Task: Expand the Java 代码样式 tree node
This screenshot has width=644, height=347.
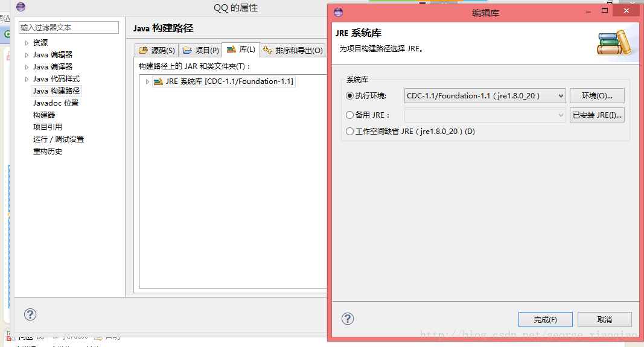Action: click(x=27, y=79)
